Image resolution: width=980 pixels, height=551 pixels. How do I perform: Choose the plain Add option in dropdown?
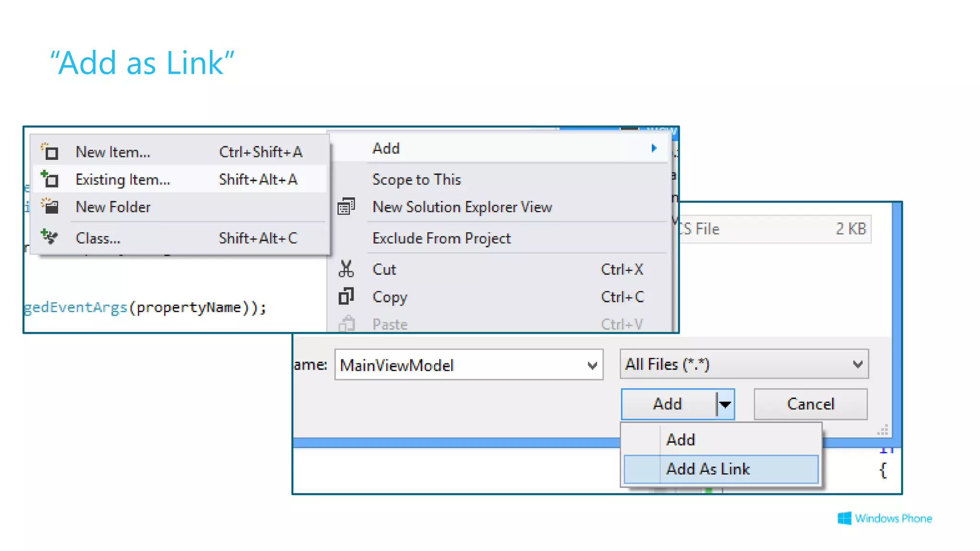point(680,440)
